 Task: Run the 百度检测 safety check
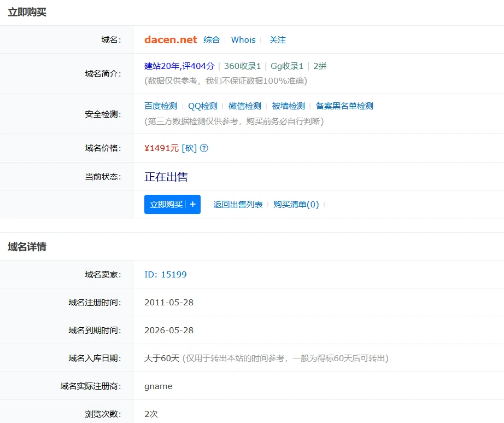point(160,106)
